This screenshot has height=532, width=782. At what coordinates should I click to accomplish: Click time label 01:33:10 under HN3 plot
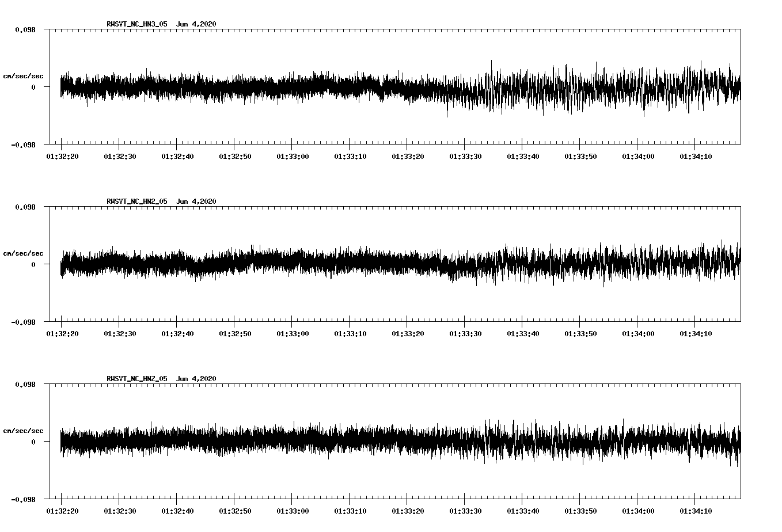coord(350,157)
